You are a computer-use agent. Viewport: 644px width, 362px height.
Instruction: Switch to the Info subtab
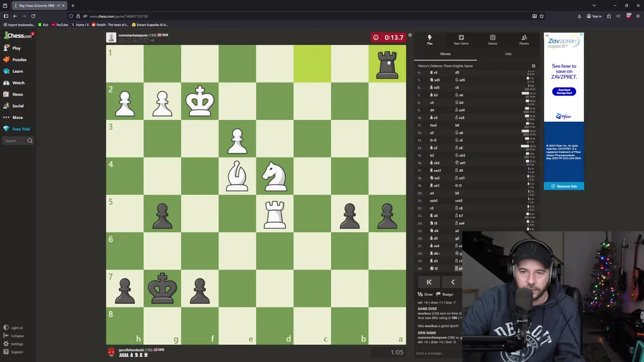[508, 54]
